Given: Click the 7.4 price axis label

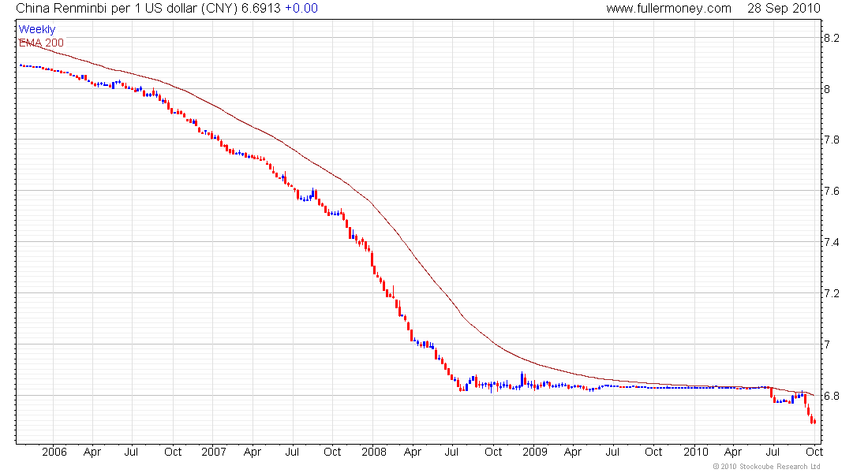Looking at the screenshot, I should tap(832, 242).
